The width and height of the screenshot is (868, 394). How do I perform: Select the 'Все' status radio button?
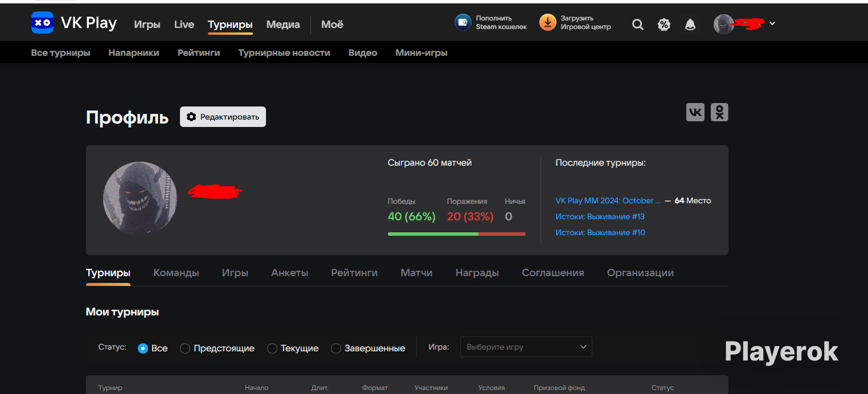[x=143, y=348]
